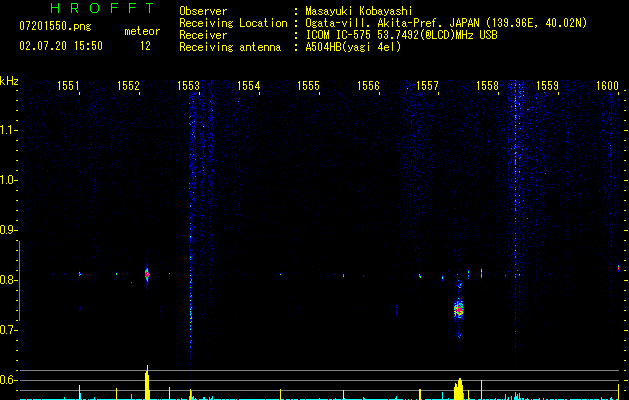629x400 pixels.
Task: Click the strong meteor echo after 1552
Action: pyautogui.click(x=147, y=274)
